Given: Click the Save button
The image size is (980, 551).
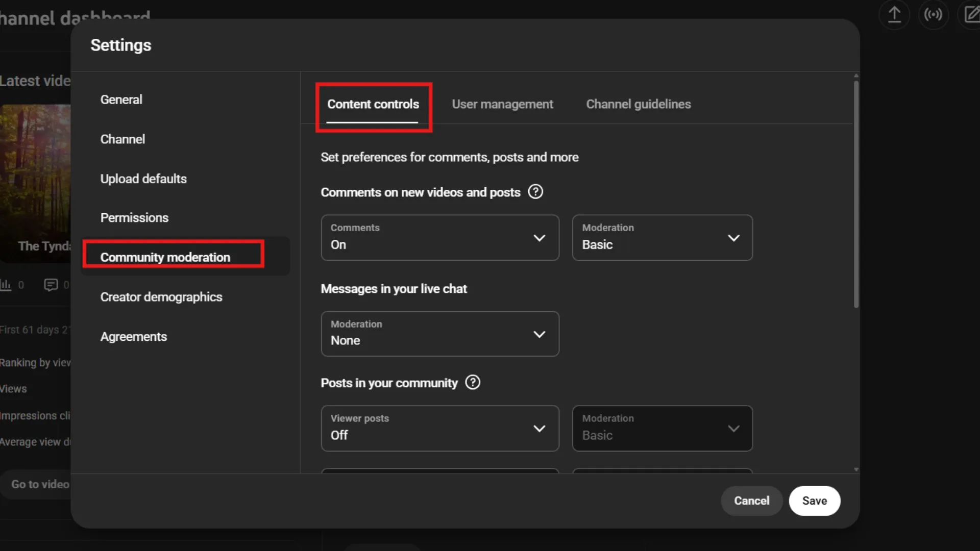Looking at the screenshot, I should (x=814, y=500).
